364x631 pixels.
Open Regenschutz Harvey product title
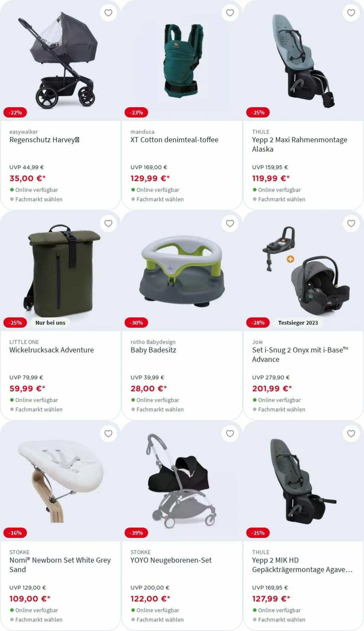coord(44,140)
